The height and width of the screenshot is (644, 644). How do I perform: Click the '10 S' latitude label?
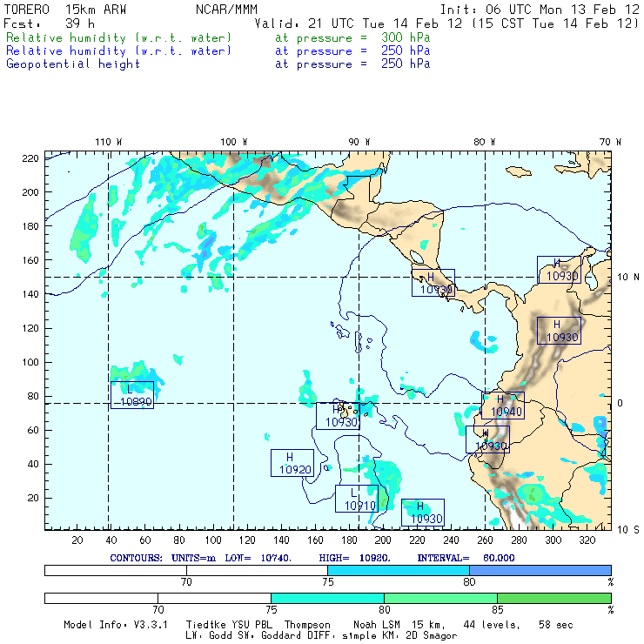pos(627,530)
